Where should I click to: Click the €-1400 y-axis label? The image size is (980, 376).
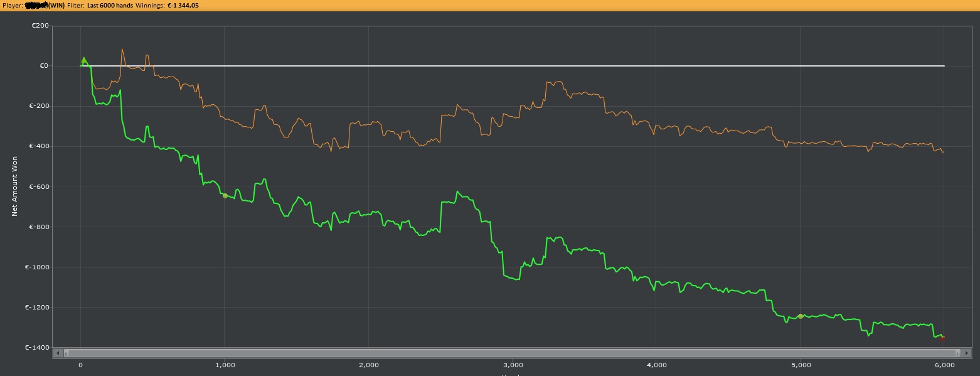pos(36,347)
